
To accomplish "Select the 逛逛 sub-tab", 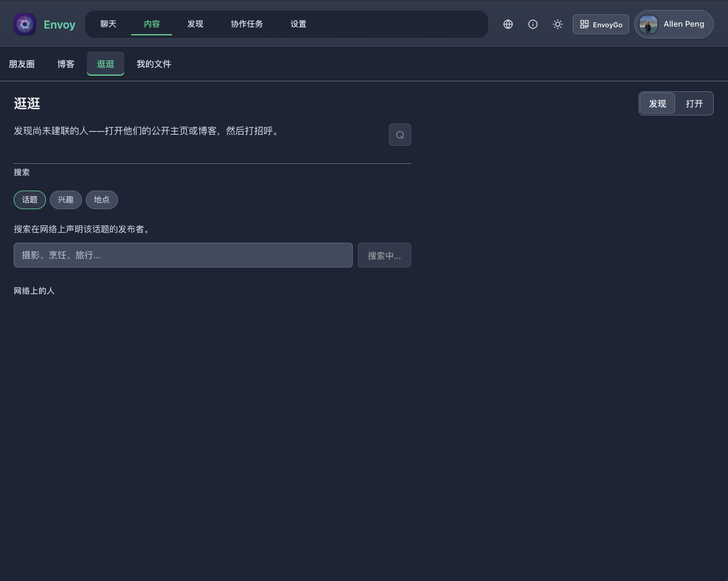I will (x=106, y=64).
